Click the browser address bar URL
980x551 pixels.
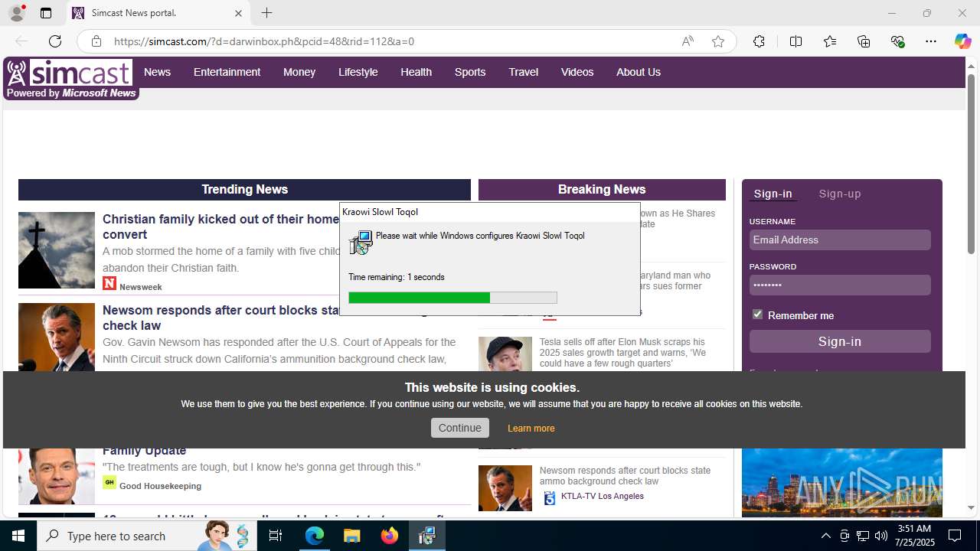click(264, 41)
